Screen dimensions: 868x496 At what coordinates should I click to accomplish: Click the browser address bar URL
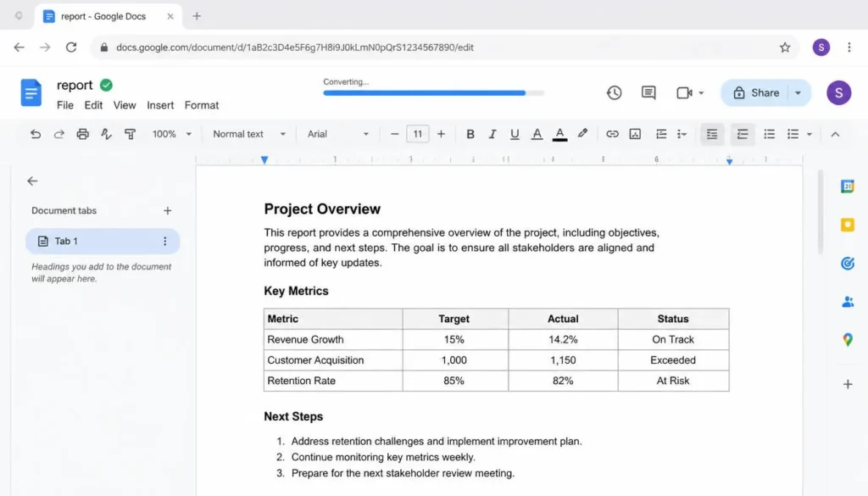click(x=294, y=47)
